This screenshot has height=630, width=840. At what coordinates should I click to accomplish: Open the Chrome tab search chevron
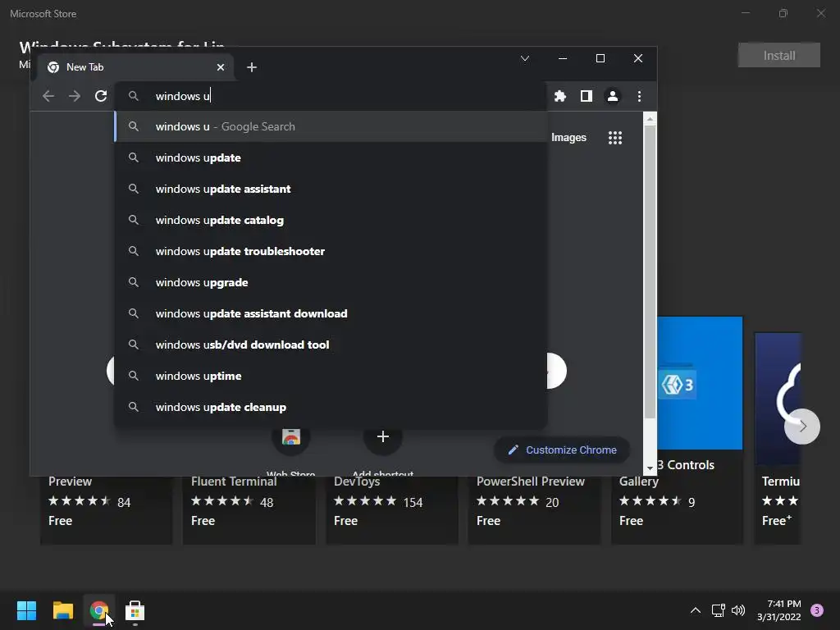[x=525, y=58]
